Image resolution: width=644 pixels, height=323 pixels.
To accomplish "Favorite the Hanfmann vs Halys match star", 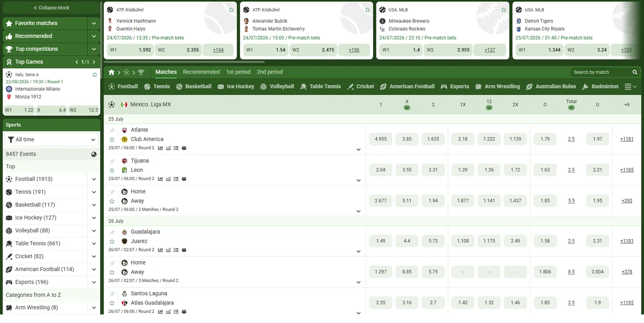I will tap(231, 10).
